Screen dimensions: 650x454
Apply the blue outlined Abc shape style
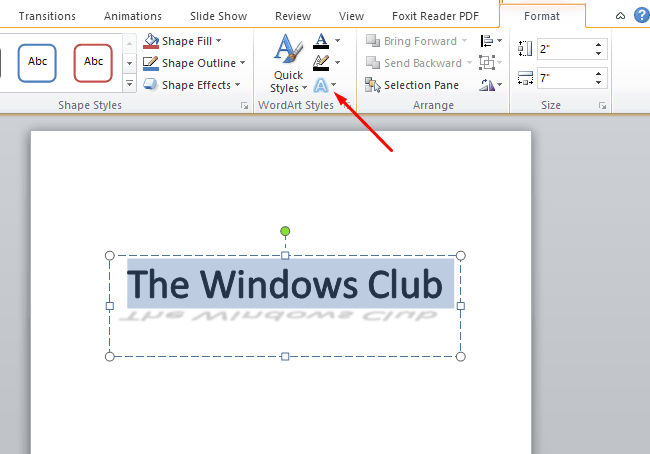pyautogui.click(x=37, y=63)
